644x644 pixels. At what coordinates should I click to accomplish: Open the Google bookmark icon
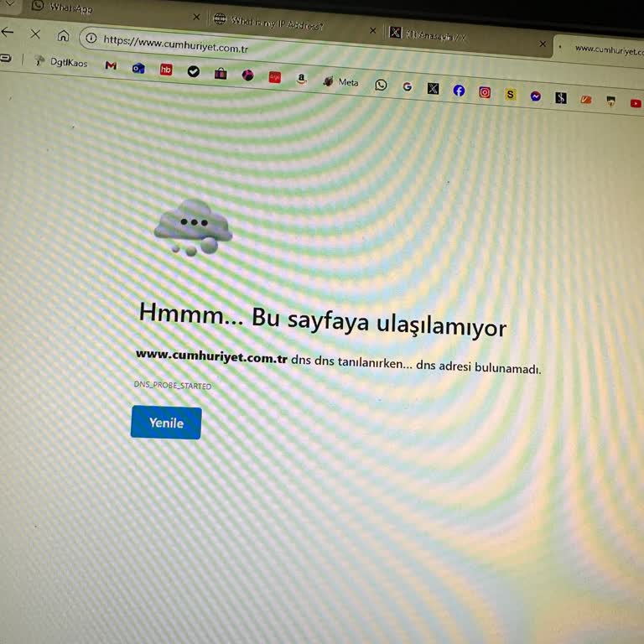pyautogui.click(x=407, y=86)
